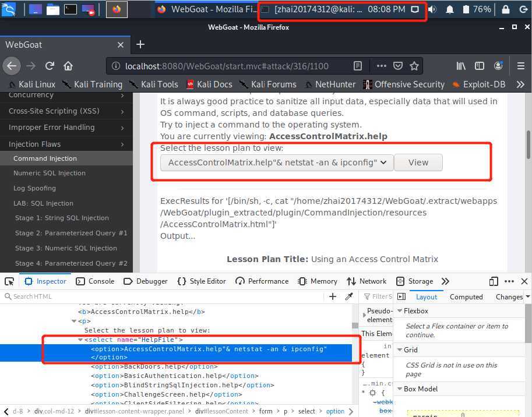Viewport: 532px width, 417px height.
Task: Open the Firefox account icon
Action: click(498, 66)
